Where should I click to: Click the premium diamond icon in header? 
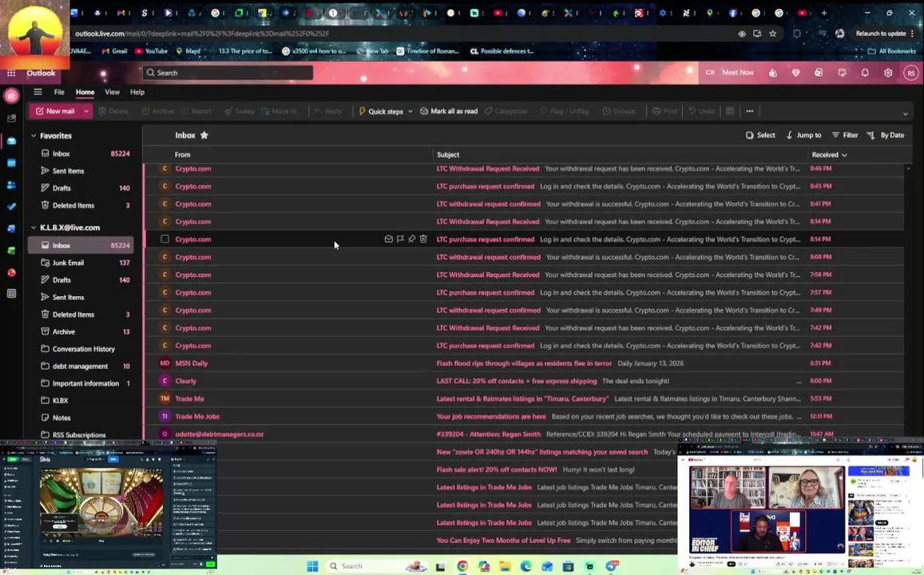(x=795, y=73)
